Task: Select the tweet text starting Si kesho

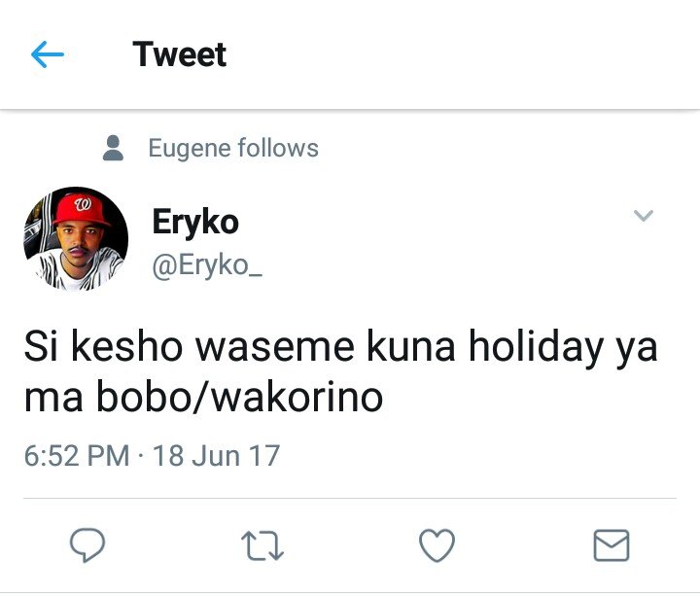Action: pyautogui.click(x=340, y=371)
